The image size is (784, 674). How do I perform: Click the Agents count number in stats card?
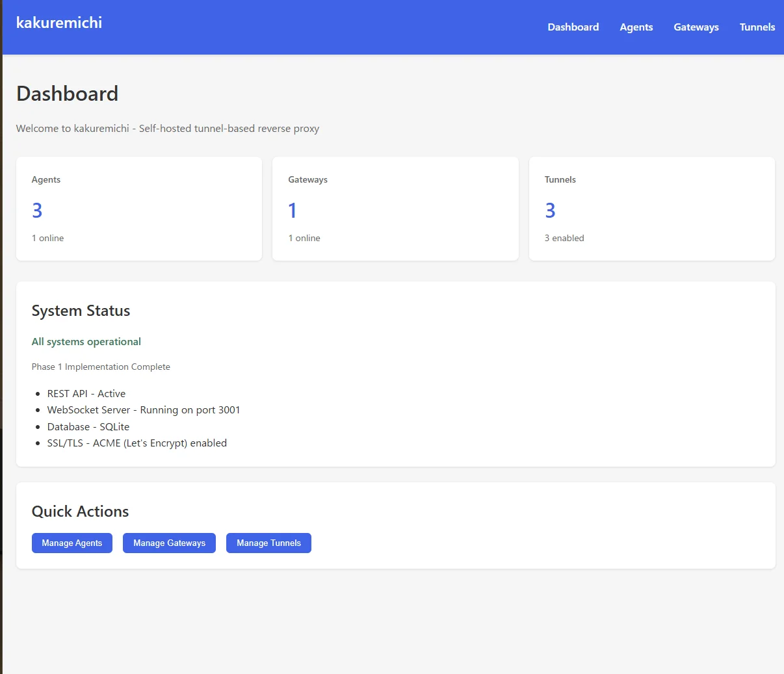pos(37,211)
